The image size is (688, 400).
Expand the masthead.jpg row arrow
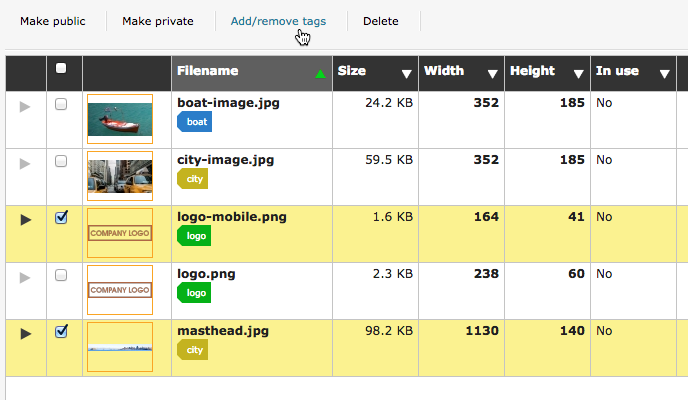tap(26, 333)
